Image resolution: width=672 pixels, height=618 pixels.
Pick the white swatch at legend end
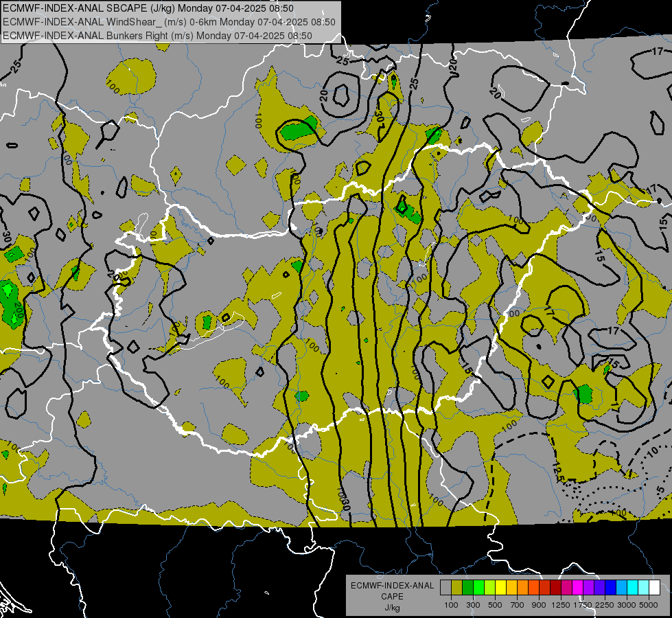(654, 588)
